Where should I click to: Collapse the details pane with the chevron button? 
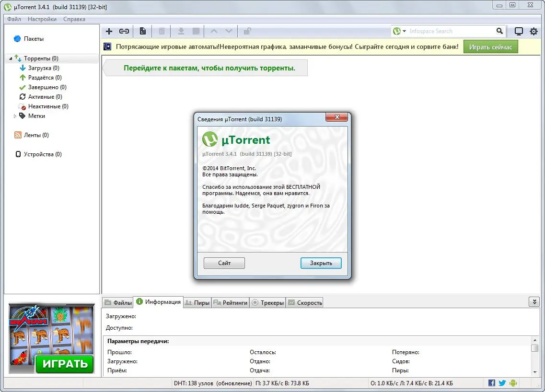(534, 301)
